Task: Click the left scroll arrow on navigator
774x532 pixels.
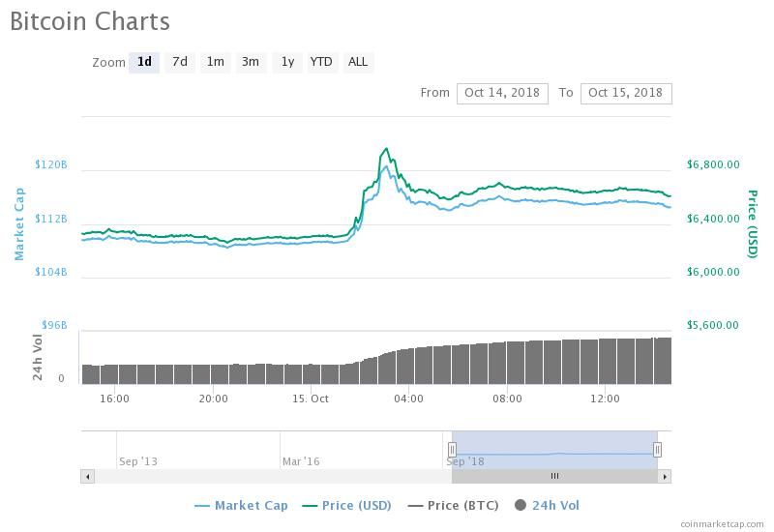Action: pos(87,476)
